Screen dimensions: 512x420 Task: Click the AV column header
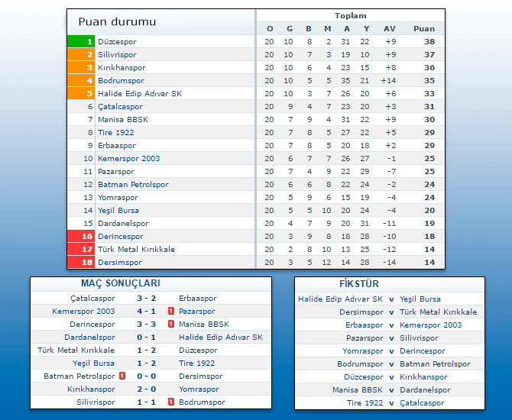pyautogui.click(x=390, y=29)
